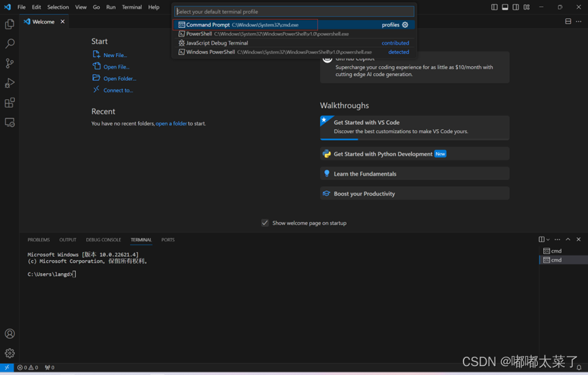Viewport: 588px width, 375px height.
Task: Close the terminal panel
Action: point(578,239)
